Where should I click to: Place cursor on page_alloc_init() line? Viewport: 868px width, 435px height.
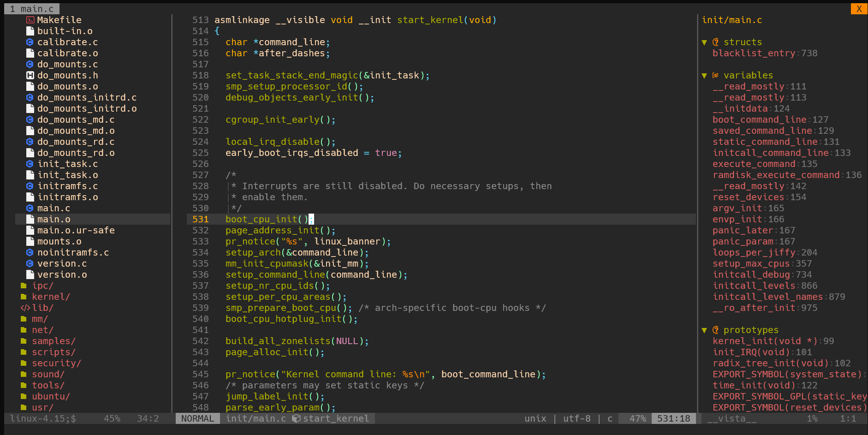coord(275,352)
